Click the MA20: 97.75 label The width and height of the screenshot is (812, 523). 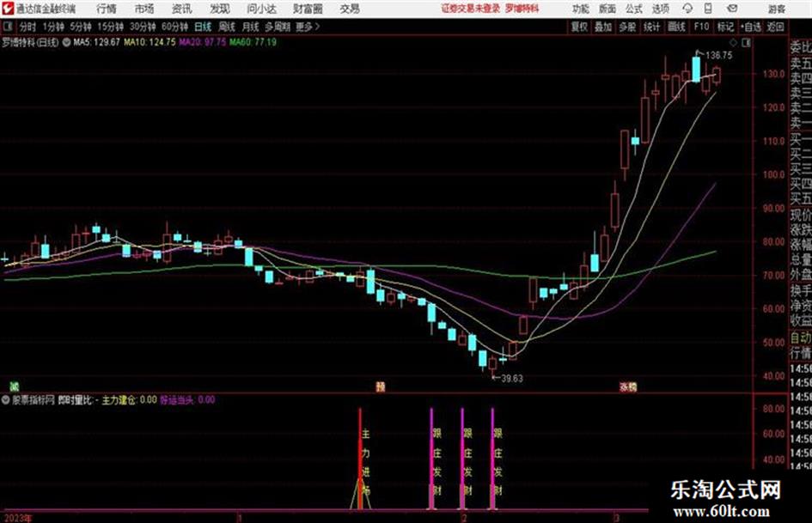click(x=203, y=42)
